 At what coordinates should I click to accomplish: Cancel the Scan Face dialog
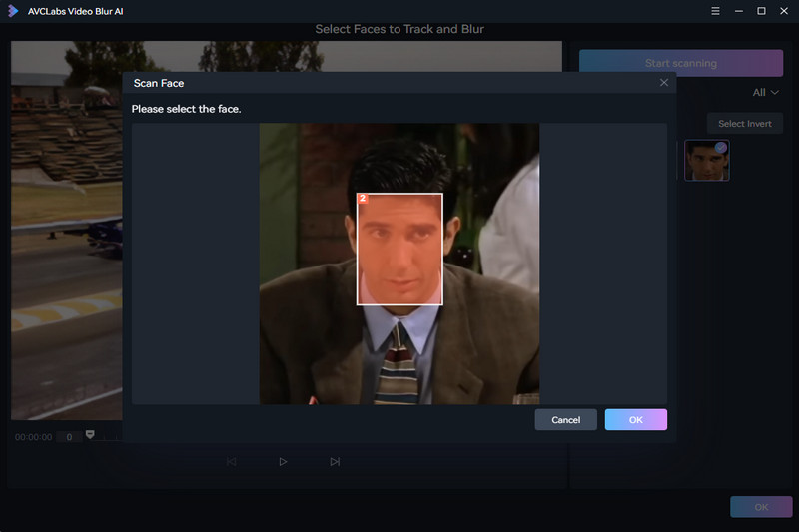(565, 420)
